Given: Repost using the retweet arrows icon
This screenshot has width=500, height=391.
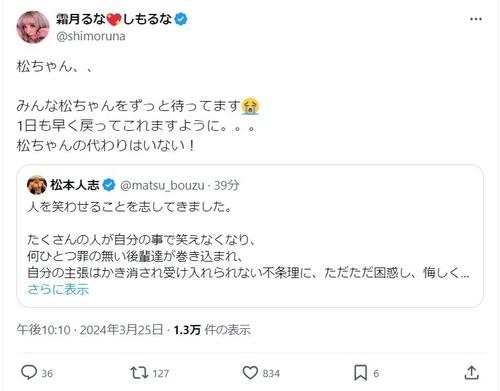Looking at the screenshot, I should [139, 373].
